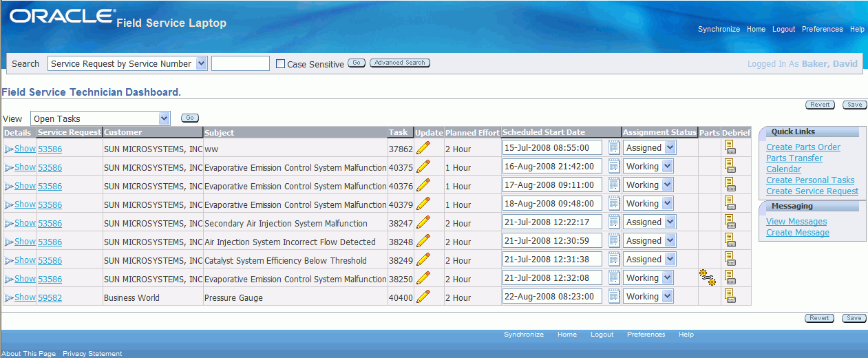Click update pencil icon for task 40375
Image resolution: width=868 pixels, height=358 pixels.
pyautogui.click(x=423, y=166)
